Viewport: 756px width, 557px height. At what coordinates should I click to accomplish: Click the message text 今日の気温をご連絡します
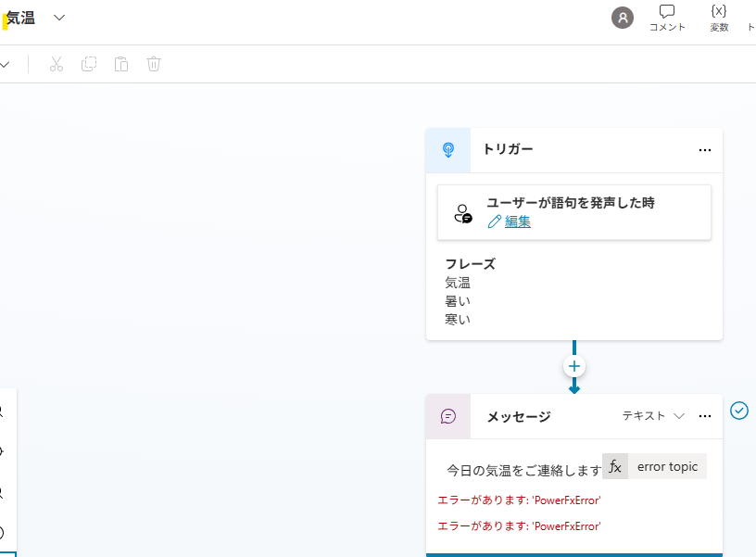[524, 470]
